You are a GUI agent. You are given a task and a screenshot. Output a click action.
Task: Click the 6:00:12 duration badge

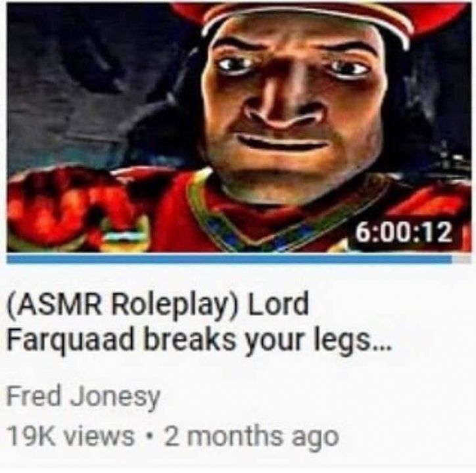coord(404,234)
